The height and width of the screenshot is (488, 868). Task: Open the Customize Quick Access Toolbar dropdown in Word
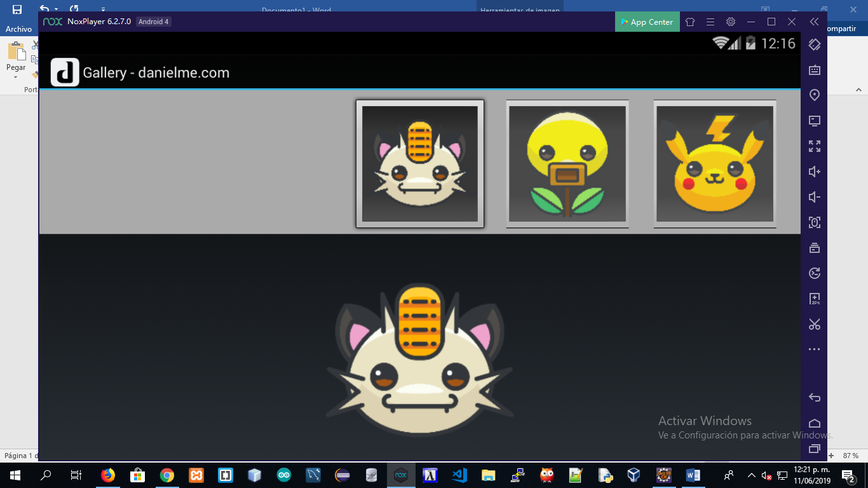click(x=103, y=10)
